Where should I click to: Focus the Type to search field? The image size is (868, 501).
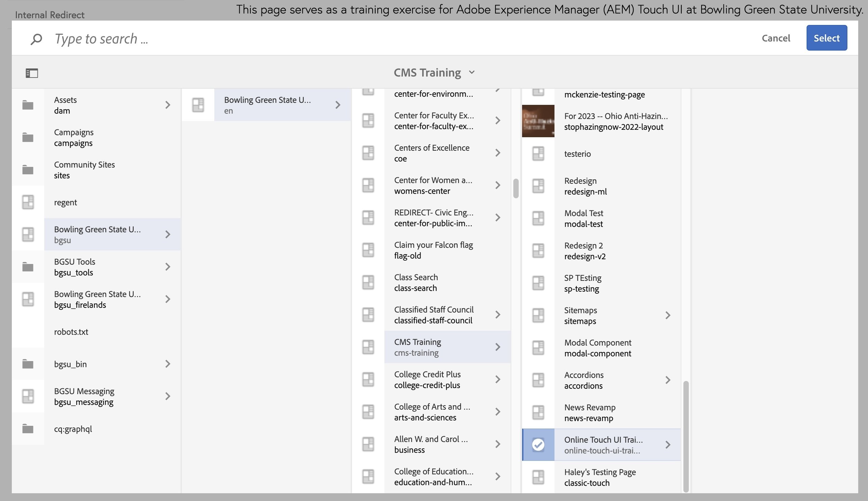point(396,38)
